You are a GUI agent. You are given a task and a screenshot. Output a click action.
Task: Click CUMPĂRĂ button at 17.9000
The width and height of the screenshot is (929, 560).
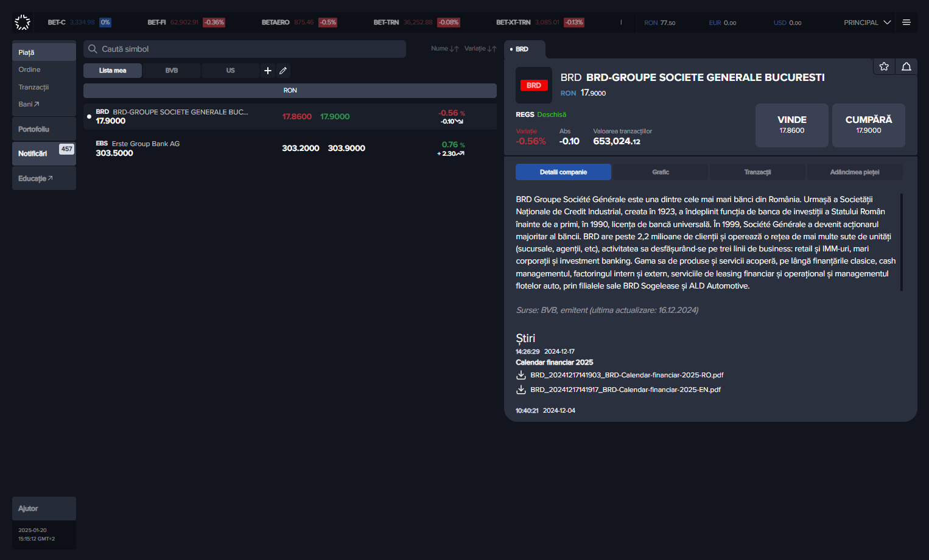(x=869, y=125)
